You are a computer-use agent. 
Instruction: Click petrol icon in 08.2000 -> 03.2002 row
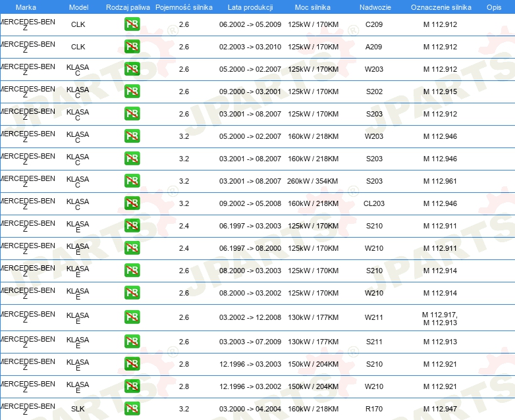tap(132, 293)
